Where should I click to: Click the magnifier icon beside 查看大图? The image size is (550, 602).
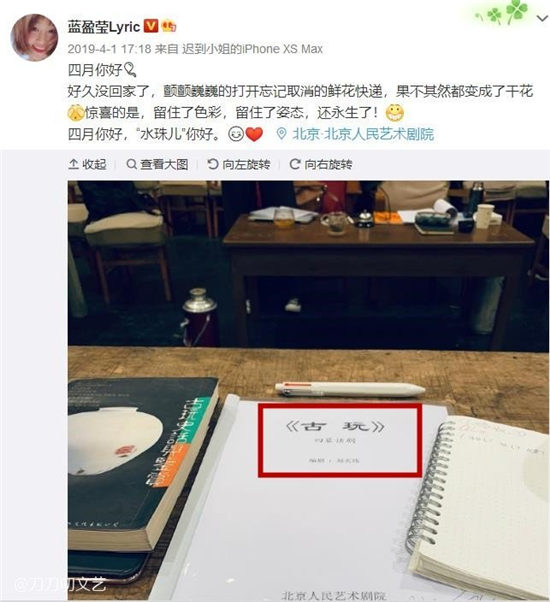pyautogui.click(x=131, y=164)
